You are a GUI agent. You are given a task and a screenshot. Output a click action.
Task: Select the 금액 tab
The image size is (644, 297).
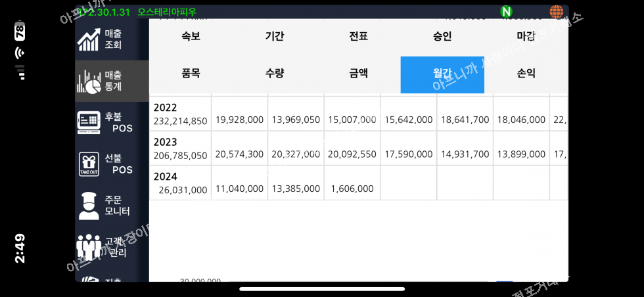358,74
